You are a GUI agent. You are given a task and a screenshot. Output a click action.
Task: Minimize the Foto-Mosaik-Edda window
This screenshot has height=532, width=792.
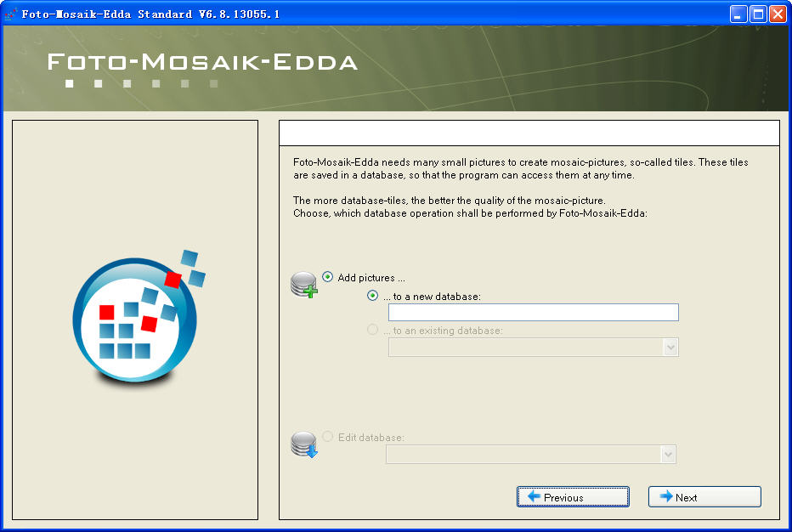click(x=738, y=14)
